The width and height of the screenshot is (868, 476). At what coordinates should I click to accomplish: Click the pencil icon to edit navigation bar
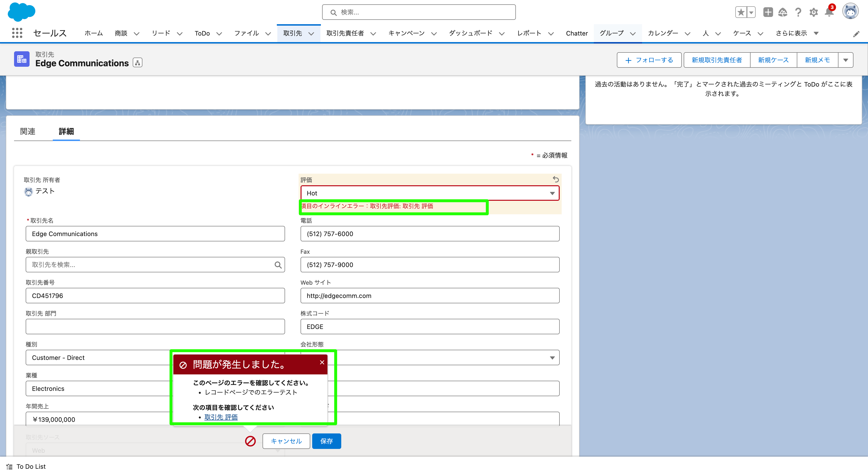point(856,34)
